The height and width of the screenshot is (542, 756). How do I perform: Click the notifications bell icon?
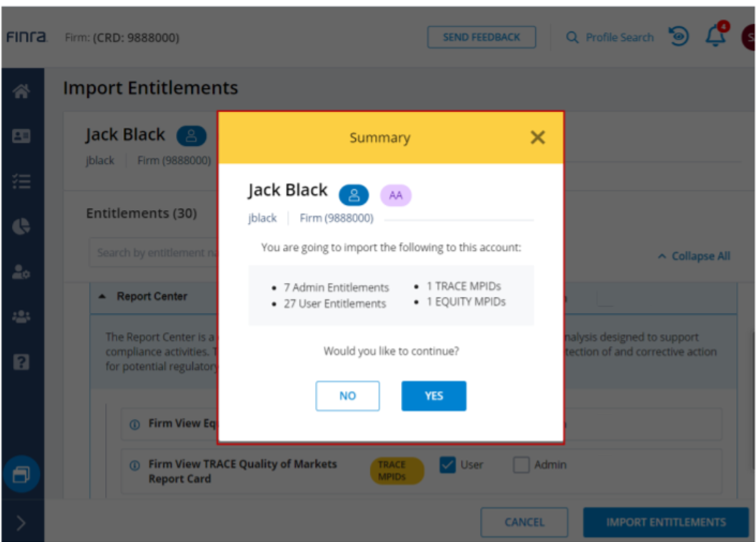(715, 37)
